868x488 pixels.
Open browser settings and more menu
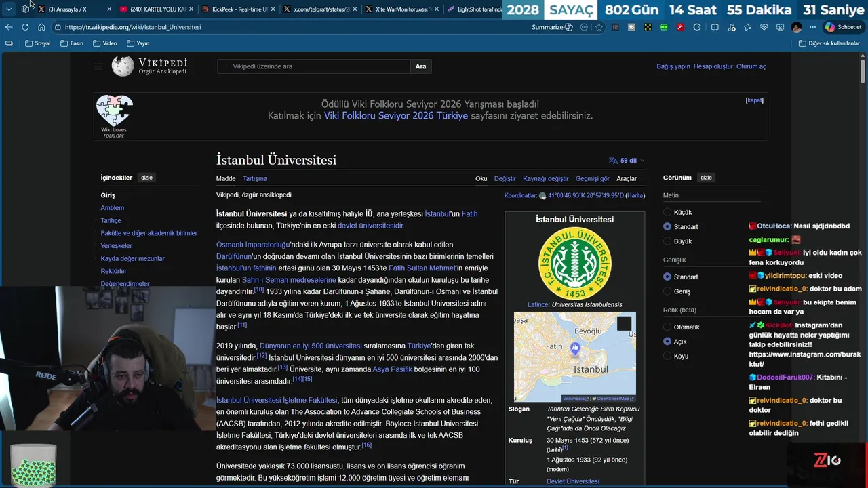(x=812, y=27)
